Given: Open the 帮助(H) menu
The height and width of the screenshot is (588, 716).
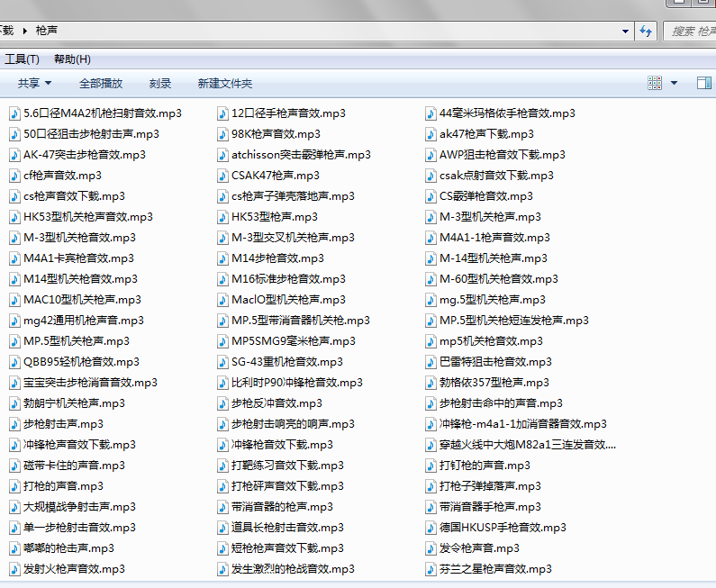Looking at the screenshot, I should tap(72, 59).
